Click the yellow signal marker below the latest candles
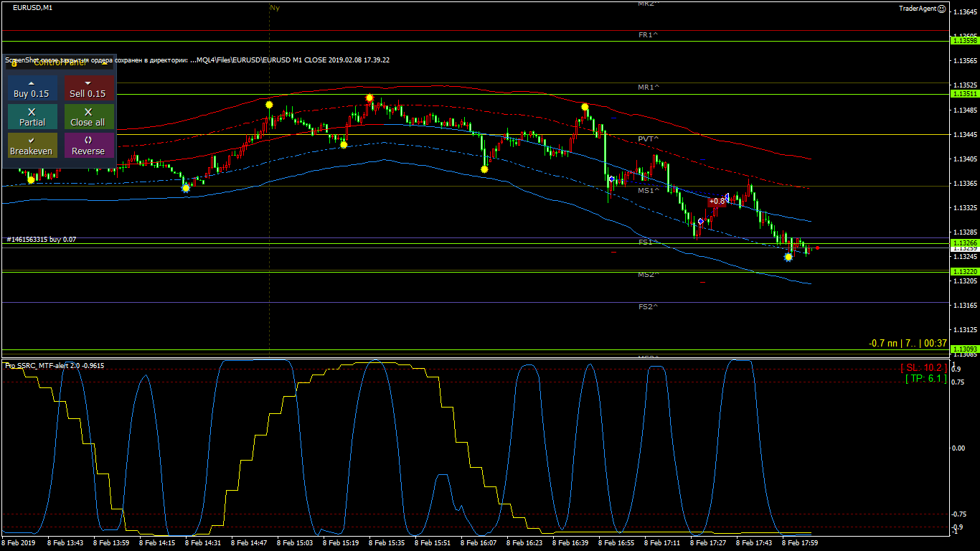This screenshot has width=980, height=551. (788, 257)
